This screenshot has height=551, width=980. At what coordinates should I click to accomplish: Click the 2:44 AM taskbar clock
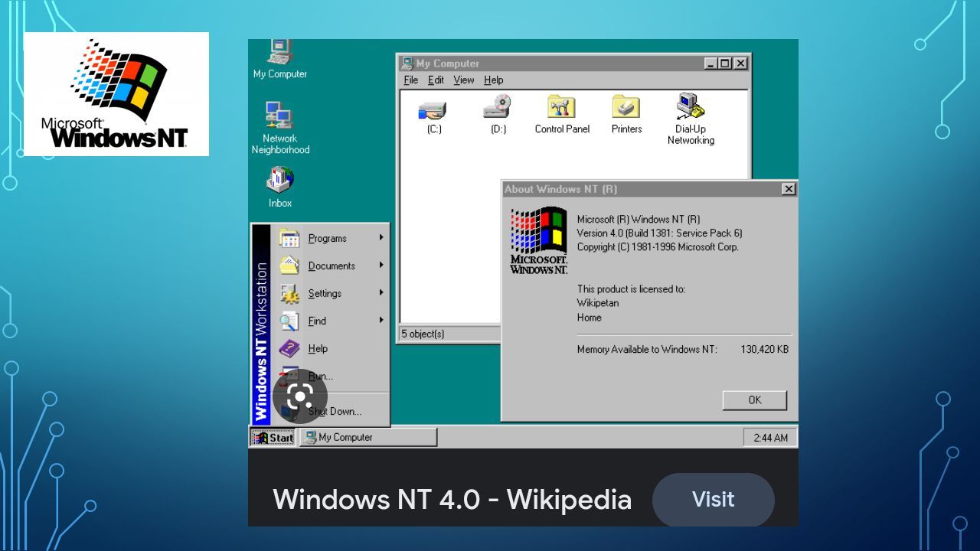(771, 438)
